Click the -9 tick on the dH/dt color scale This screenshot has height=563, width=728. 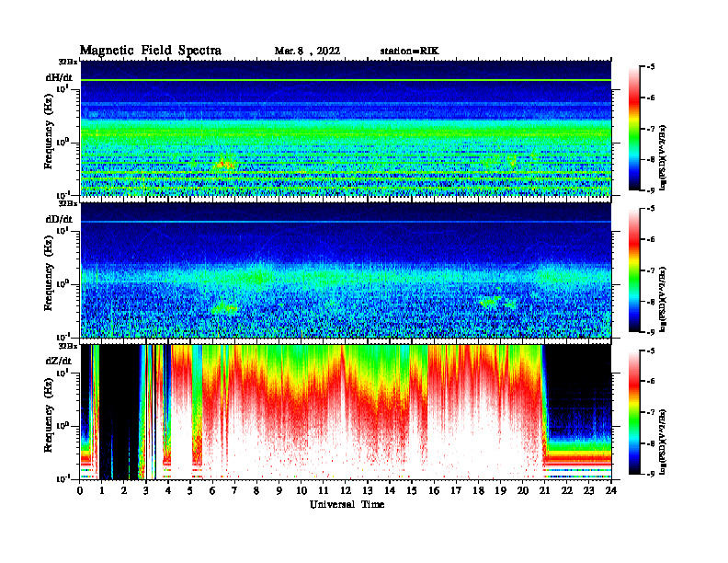click(x=650, y=190)
